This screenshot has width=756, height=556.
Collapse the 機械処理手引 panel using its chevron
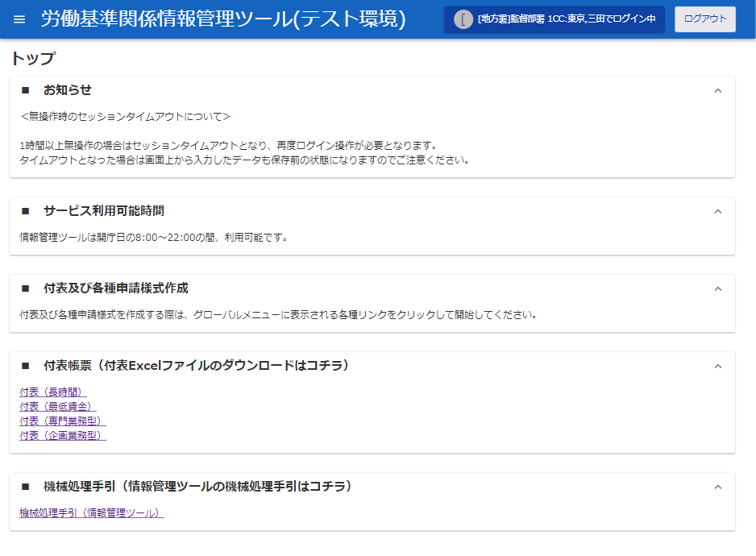[x=718, y=487]
